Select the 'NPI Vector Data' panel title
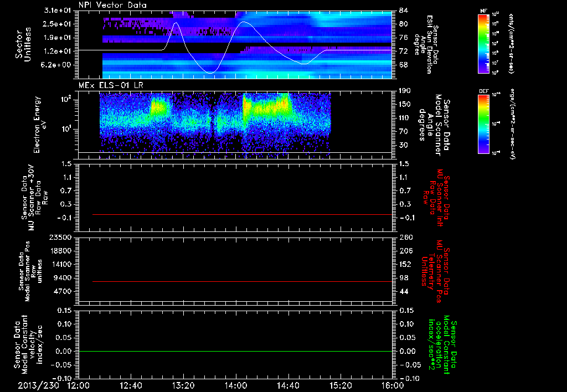 tap(112, 5)
